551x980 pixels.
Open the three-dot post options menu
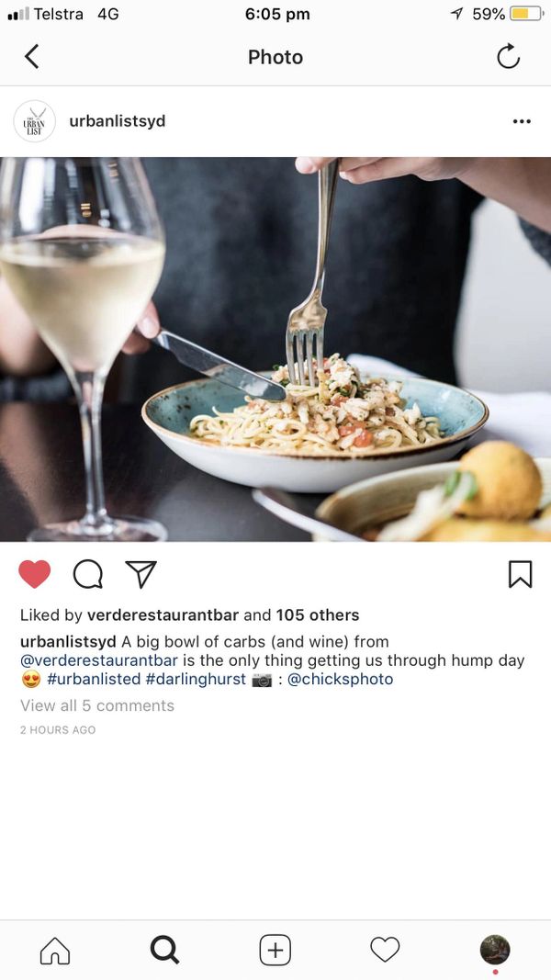(x=522, y=121)
